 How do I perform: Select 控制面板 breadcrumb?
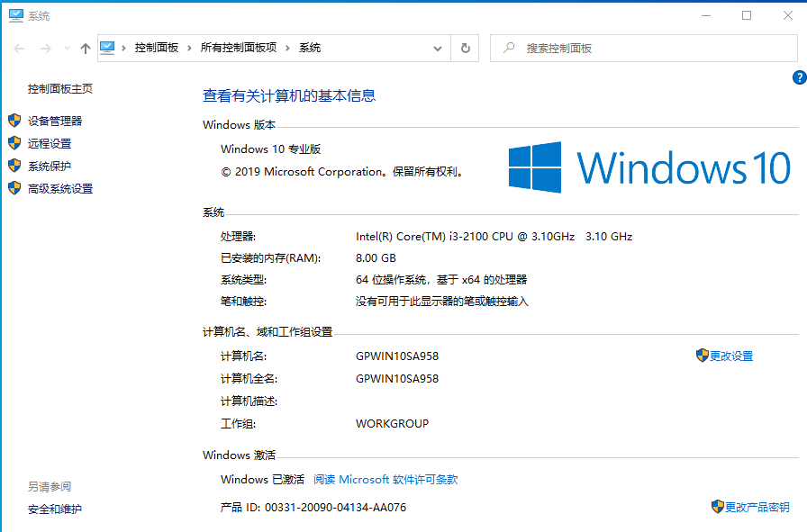[x=157, y=48]
